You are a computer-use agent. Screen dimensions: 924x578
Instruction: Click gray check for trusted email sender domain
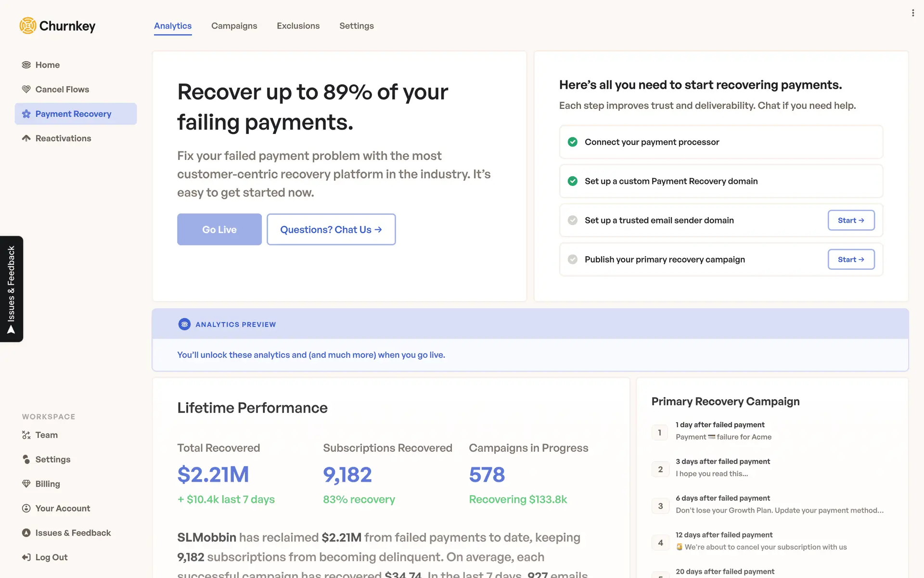point(572,220)
